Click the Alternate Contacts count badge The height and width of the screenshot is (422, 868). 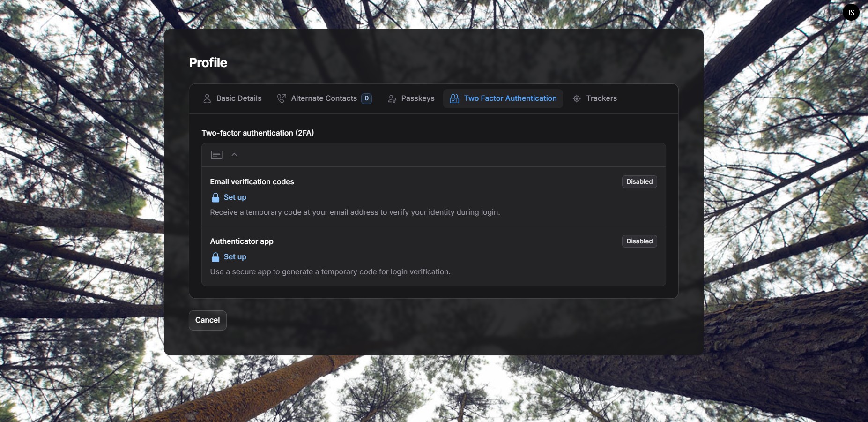click(x=366, y=98)
